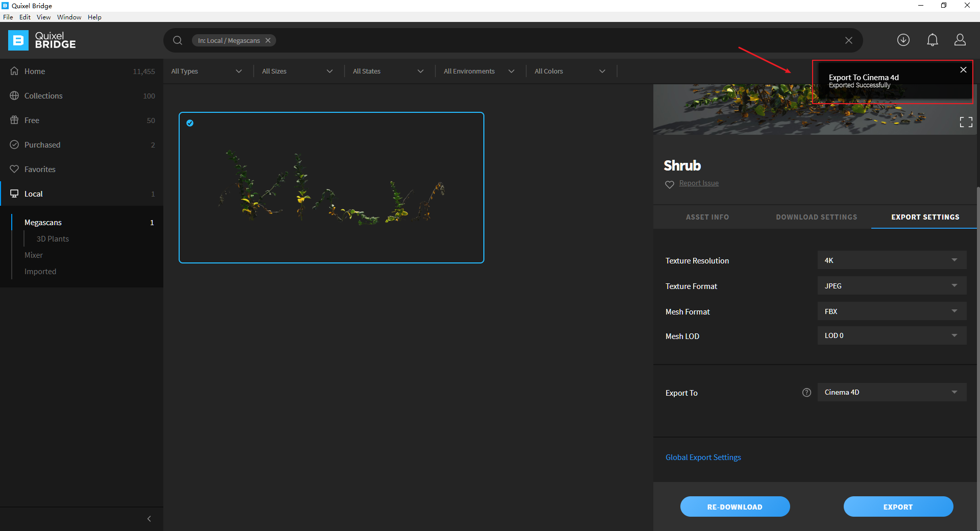The height and width of the screenshot is (531, 980).
Task: Open the View menu
Action: coord(43,17)
